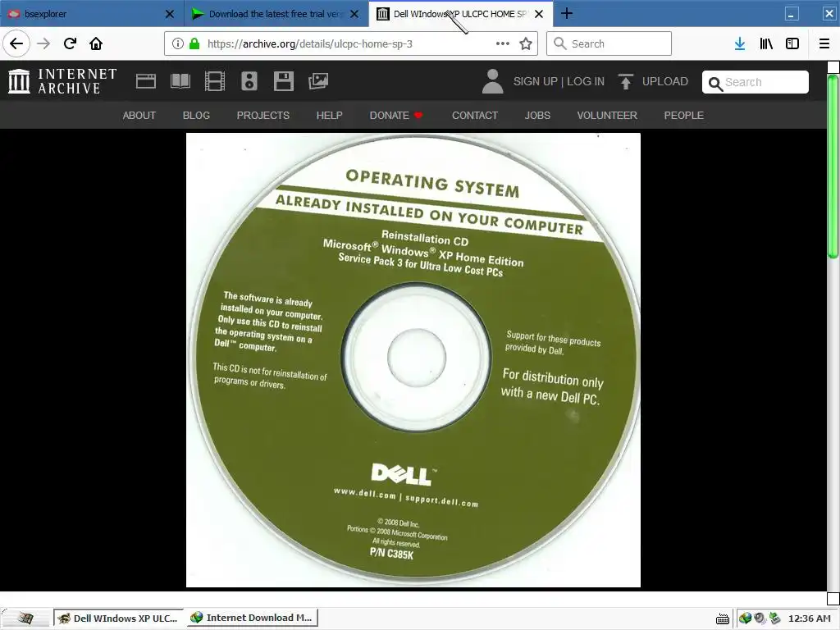Open Internet Archive texts book icon
Image resolution: width=840 pixels, height=630 pixels.
point(180,81)
